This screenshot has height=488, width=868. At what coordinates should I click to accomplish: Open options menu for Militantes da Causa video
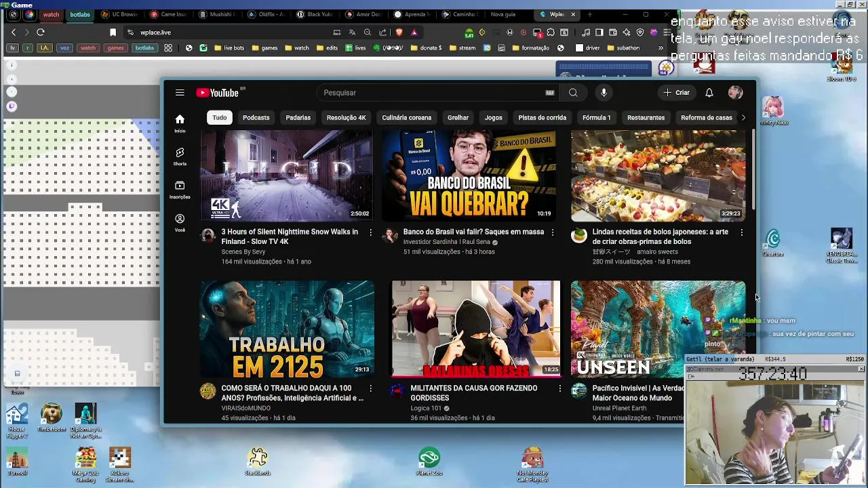pos(559,388)
